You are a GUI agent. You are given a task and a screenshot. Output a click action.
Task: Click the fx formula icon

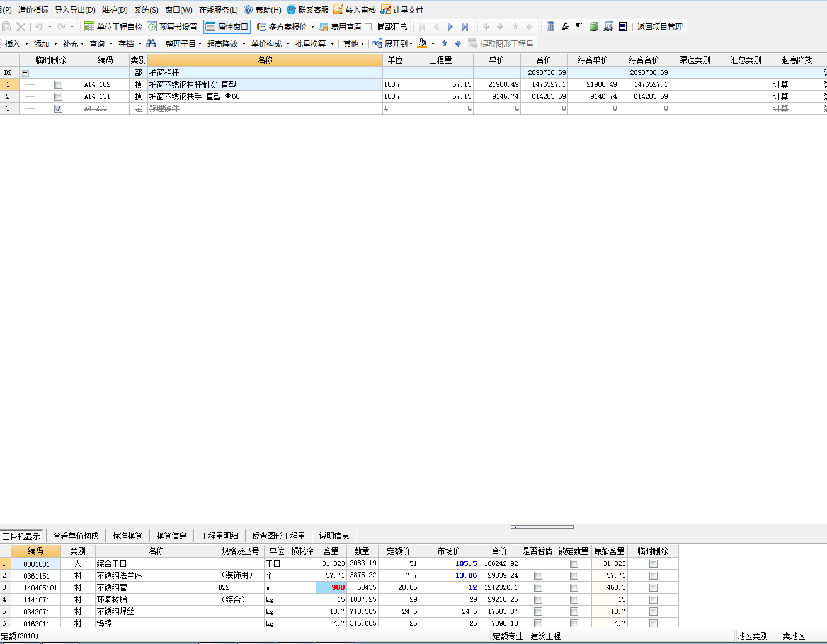pyautogui.click(x=565, y=26)
